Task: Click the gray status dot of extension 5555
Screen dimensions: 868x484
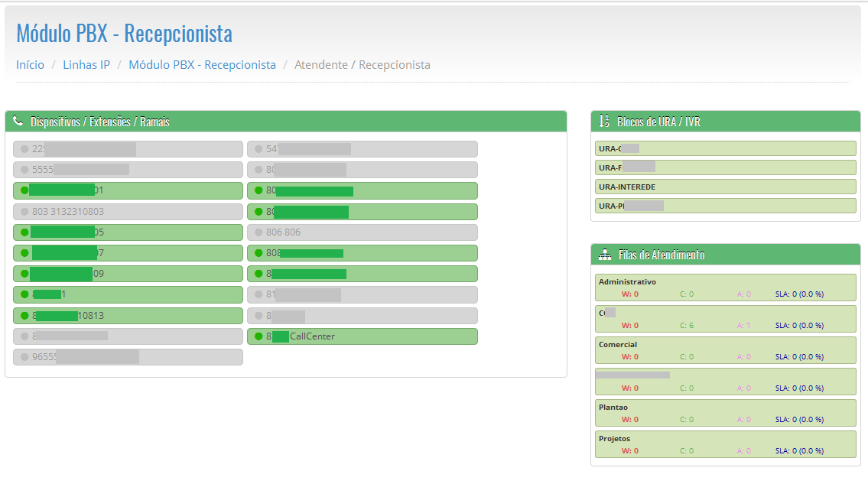Action: [24, 170]
